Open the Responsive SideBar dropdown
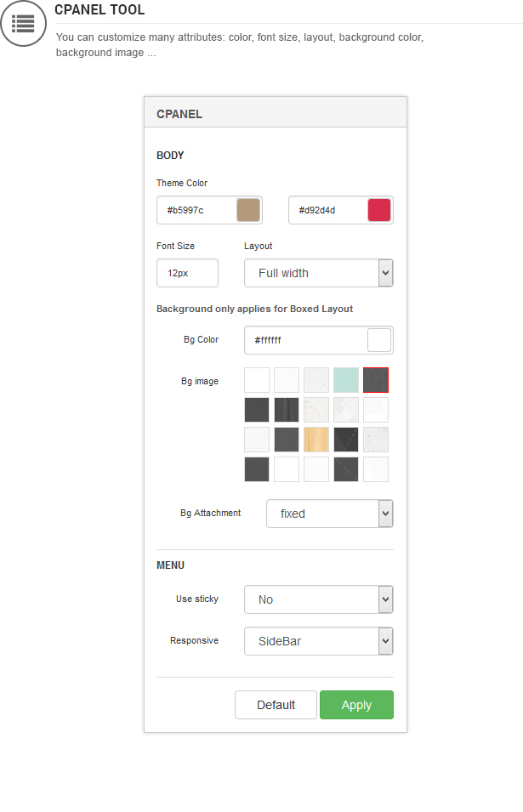 tap(318, 641)
